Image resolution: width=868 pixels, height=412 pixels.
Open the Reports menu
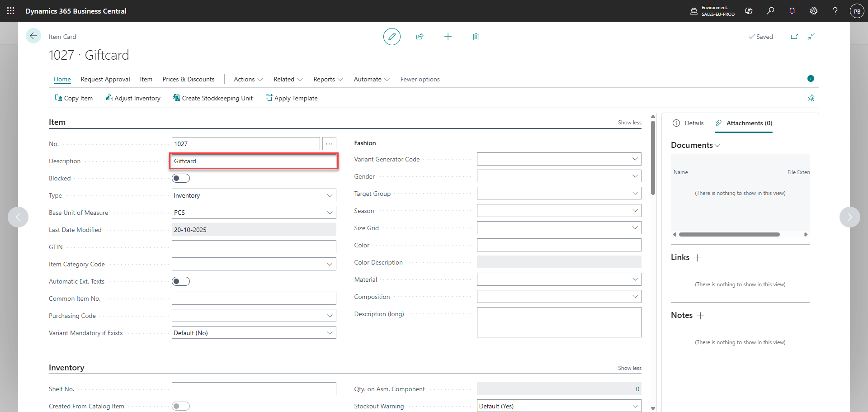click(328, 79)
